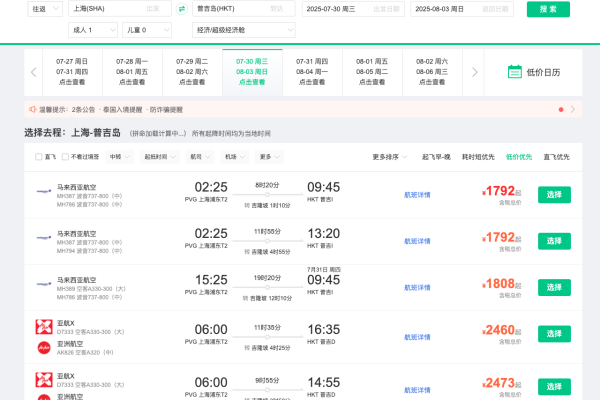Open the 儿童 0 passenger dropdown
Viewport: 600px width, 400px height.
click(147, 30)
